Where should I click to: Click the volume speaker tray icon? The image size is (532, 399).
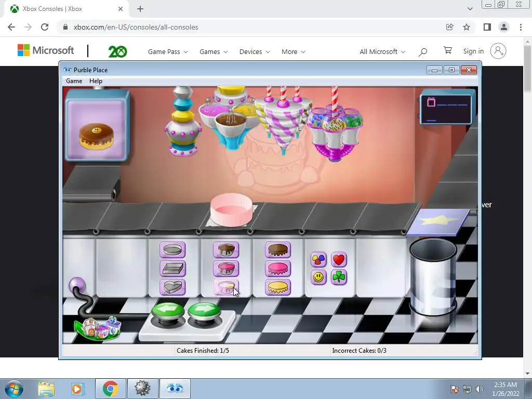[480, 389]
